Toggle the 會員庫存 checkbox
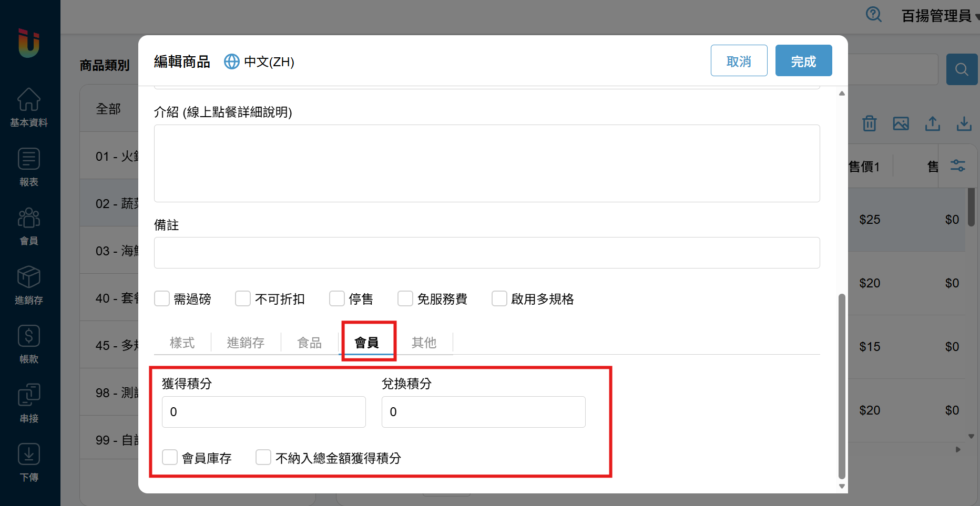The image size is (980, 506). click(170, 457)
